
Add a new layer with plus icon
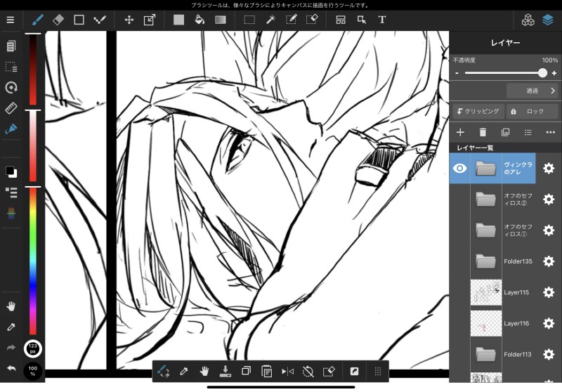460,132
